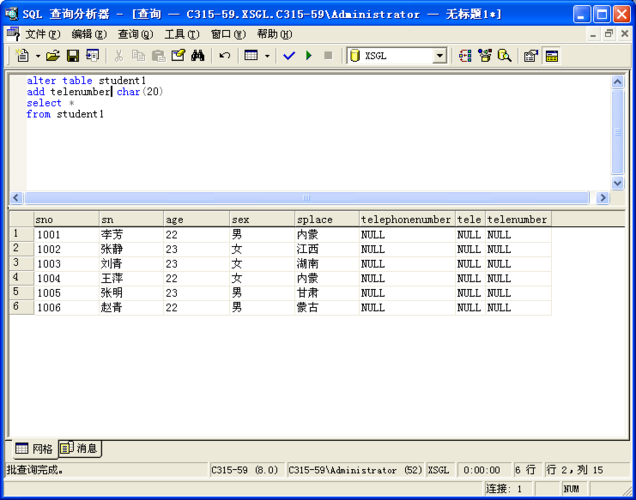Click the Execute Mode grid icon

[251, 56]
